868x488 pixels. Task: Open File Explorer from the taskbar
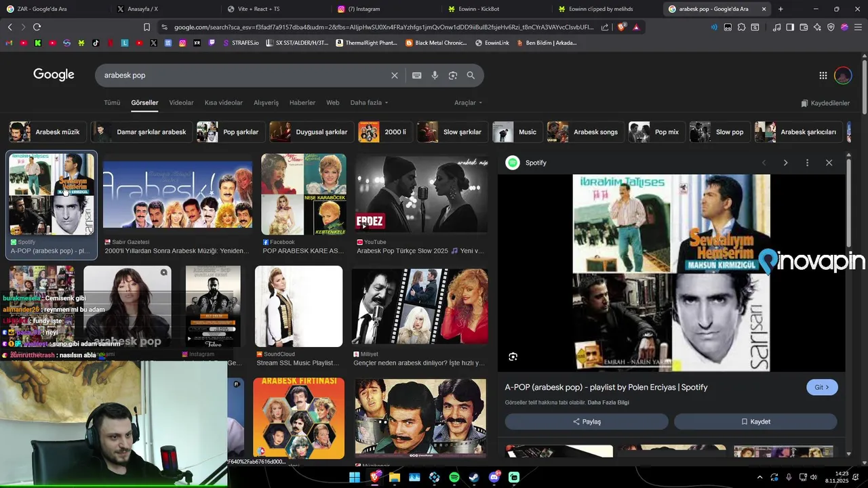(395, 477)
